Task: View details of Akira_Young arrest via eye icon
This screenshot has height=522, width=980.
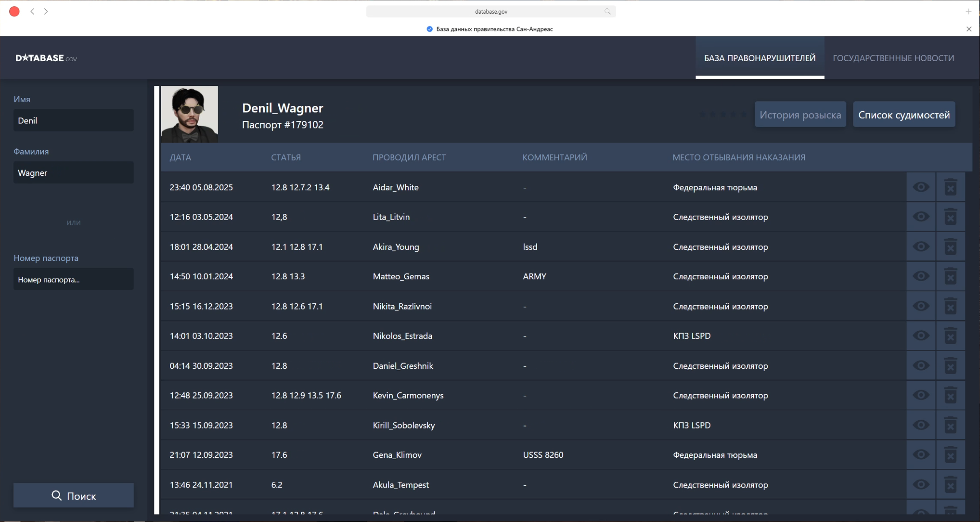Action: point(921,247)
